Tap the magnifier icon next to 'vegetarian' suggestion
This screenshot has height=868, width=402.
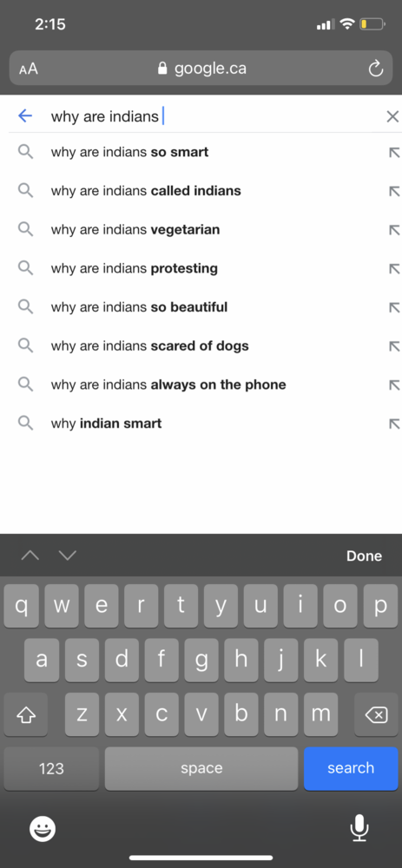[25, 229]
